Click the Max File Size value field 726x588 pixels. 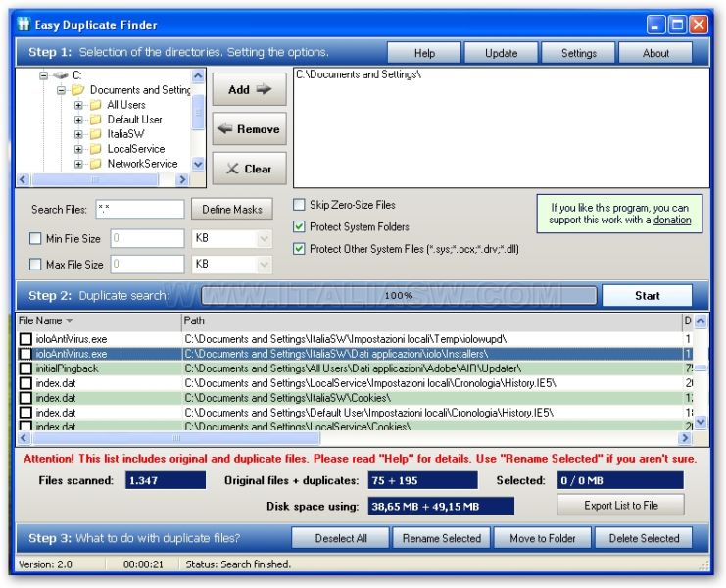coord(147,265)
